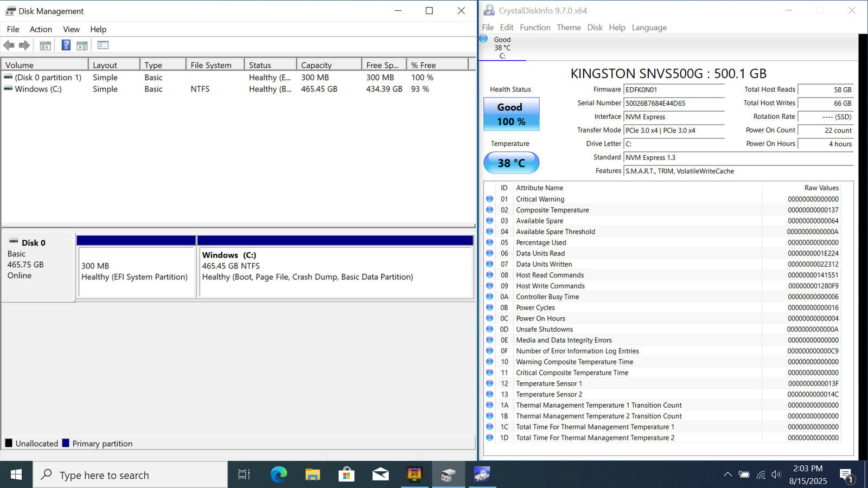868x488 pixels.
Task: Expand the hidden system tray icons chevron
Action: [727, 475]
